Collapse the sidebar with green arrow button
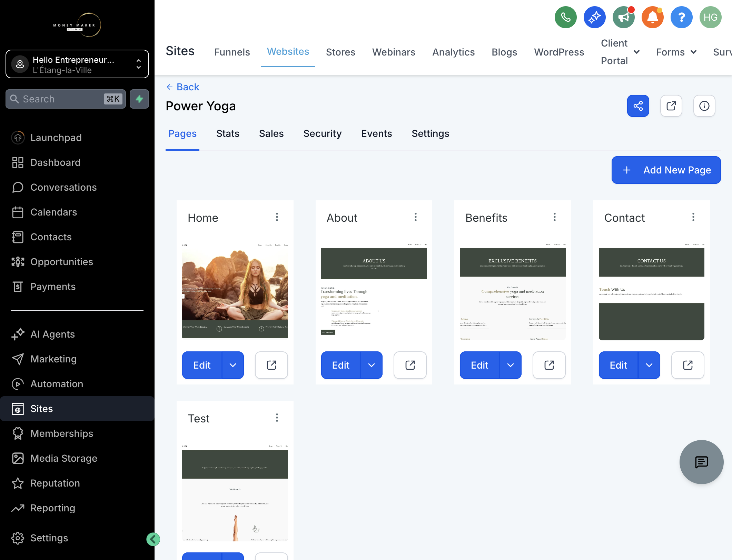This screenshot has width=732, height=560. (153, 539)
